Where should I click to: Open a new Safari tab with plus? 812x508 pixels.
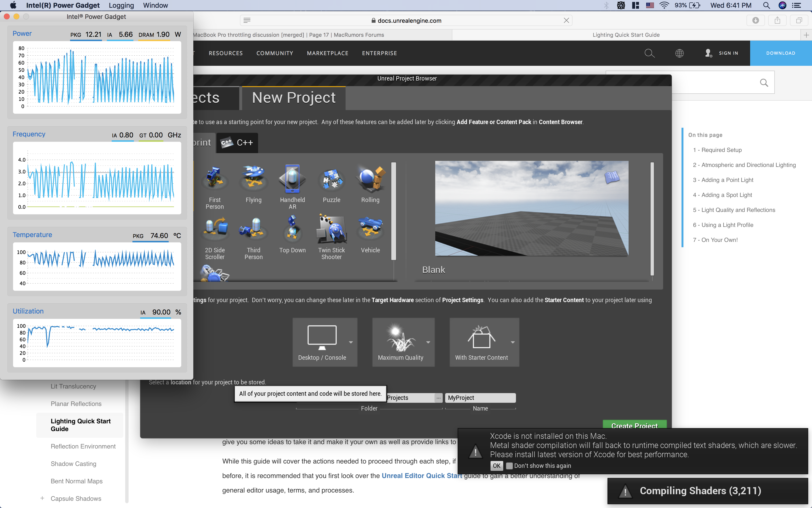[x=806, y=35]
